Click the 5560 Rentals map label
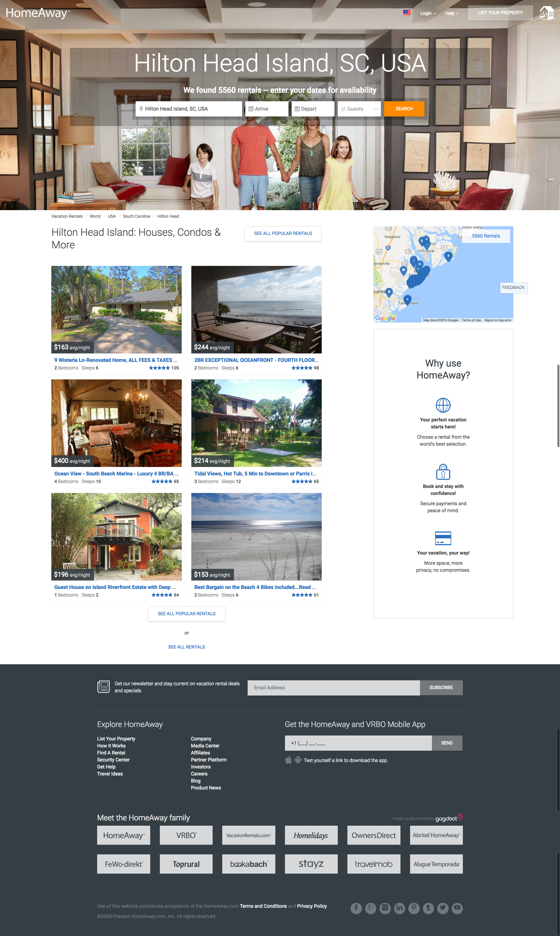The height and width of the screenshot is (936, 560). tap(486, 236)
